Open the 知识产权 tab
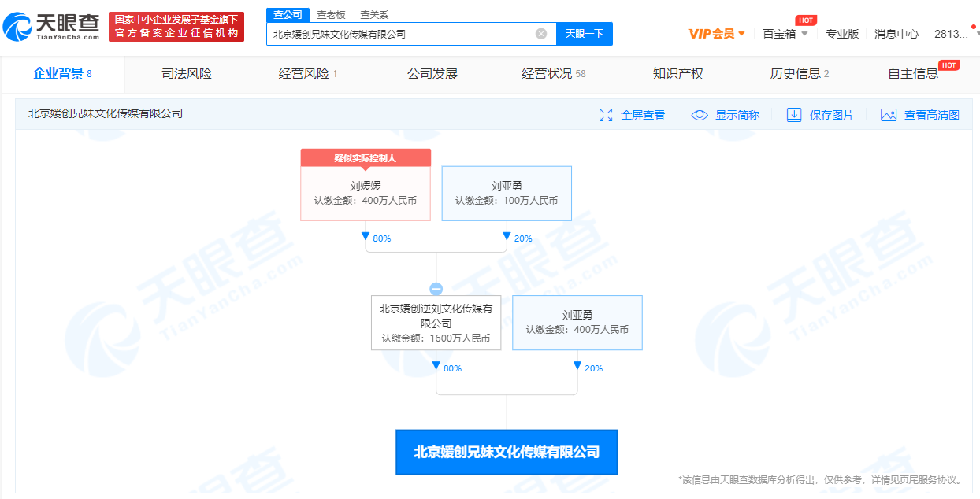Viewport: 980px width, 499px height. tap(677, 74)
